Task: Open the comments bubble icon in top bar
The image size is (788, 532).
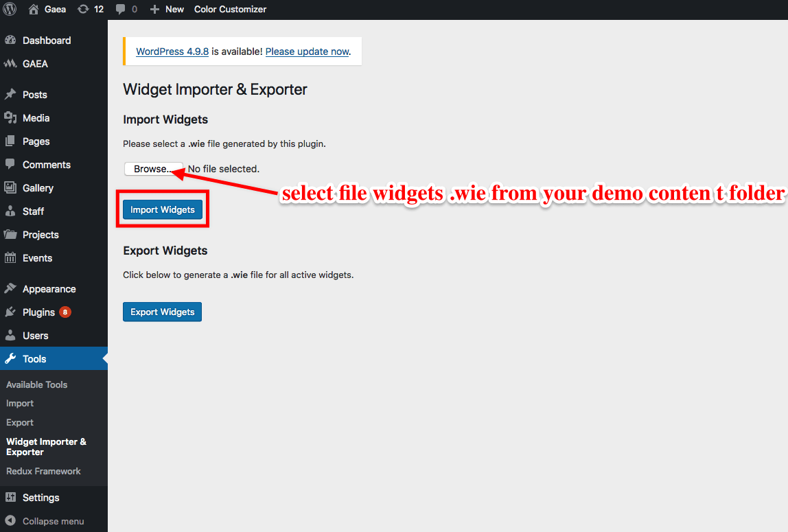Action: [x=120, y=9]
